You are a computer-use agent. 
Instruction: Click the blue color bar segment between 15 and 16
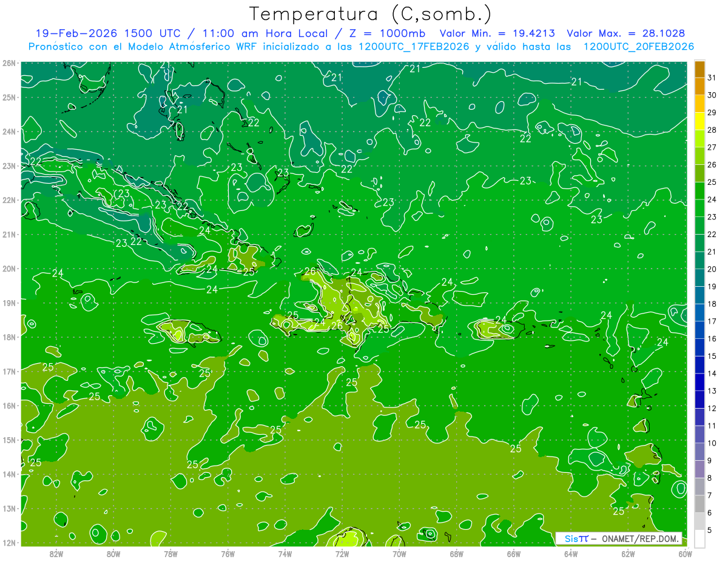point(699,347)
